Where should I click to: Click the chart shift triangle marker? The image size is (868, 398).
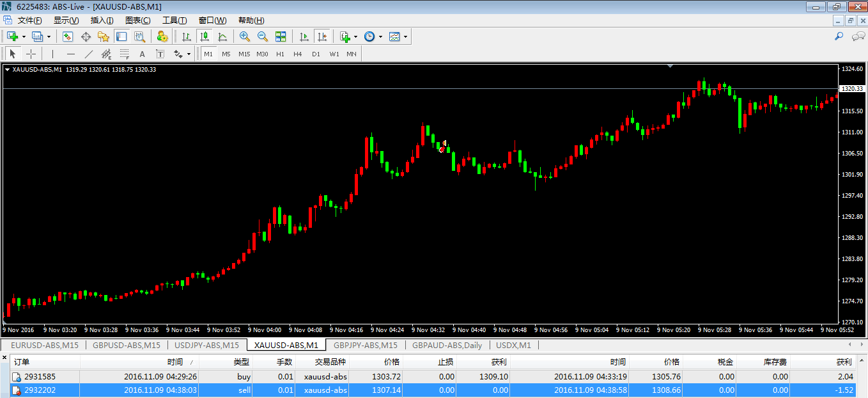[x=669, y=66]
